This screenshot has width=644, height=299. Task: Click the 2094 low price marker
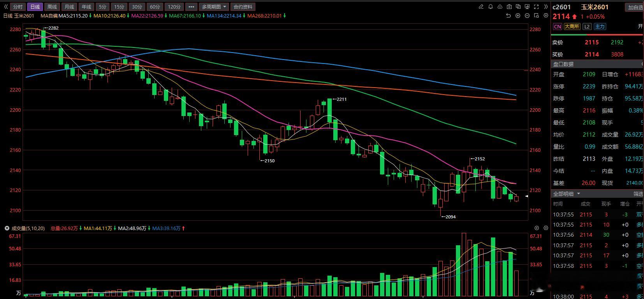click(449, 217)
